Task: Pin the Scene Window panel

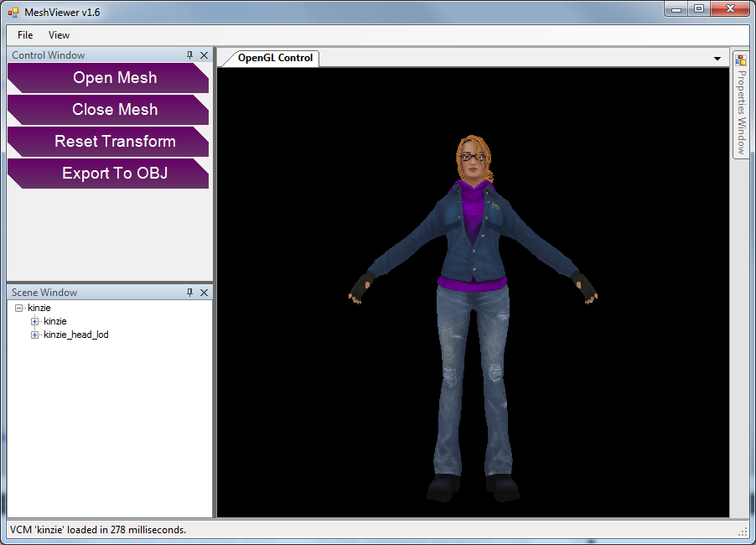Action: pos(190,293)
